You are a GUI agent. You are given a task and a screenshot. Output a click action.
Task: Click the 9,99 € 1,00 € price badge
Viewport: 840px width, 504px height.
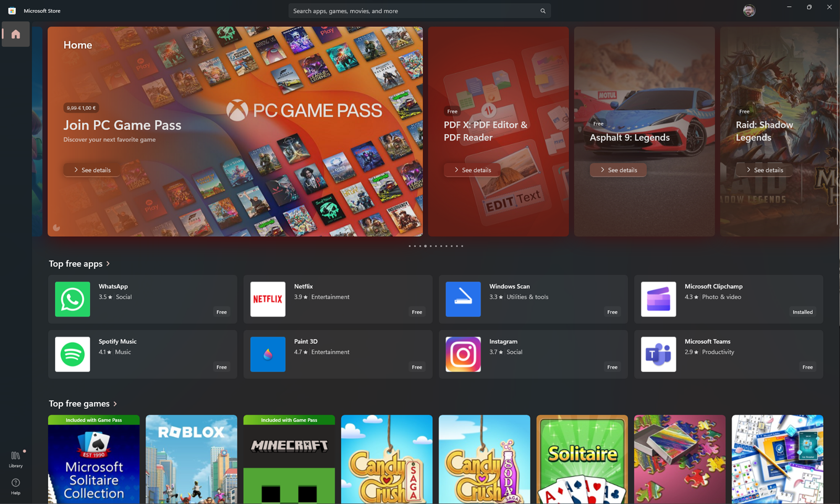click(x=81, y=108)
